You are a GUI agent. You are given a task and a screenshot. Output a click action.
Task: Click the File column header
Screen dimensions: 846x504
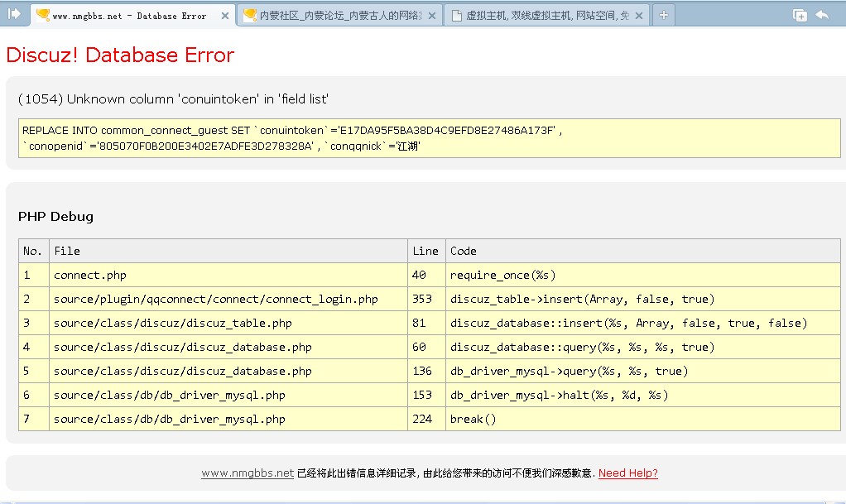click(x=228, y=251)
